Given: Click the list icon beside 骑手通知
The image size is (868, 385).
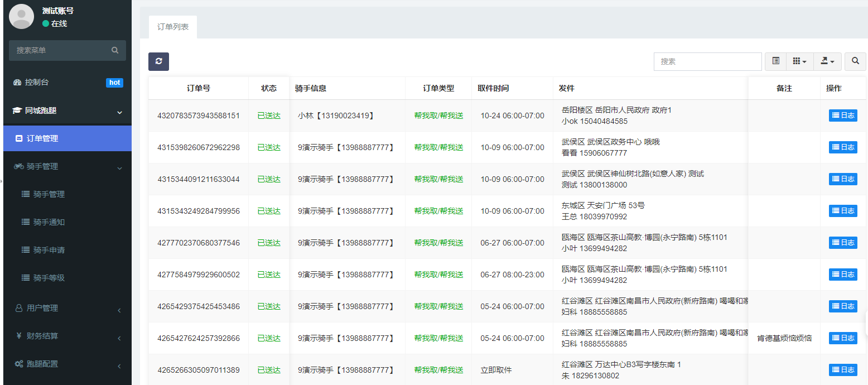Looking at the screenshot, I should coord(25,222).
